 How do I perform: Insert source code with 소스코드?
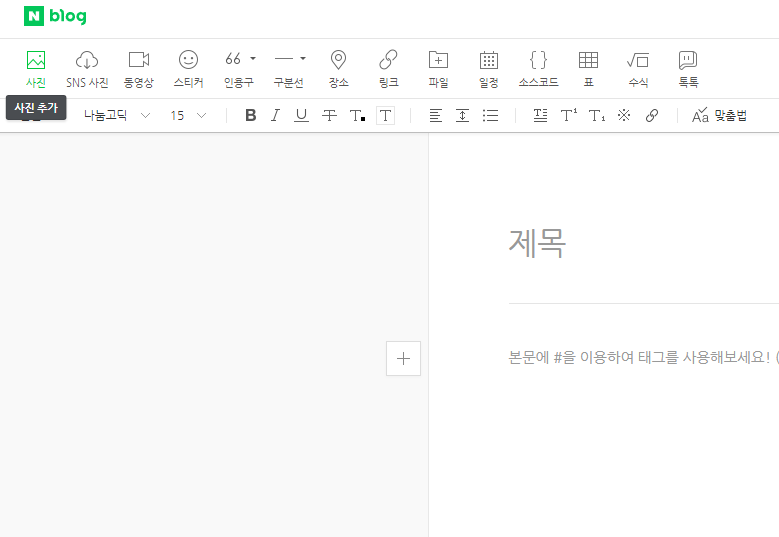[x=539, y=69]
